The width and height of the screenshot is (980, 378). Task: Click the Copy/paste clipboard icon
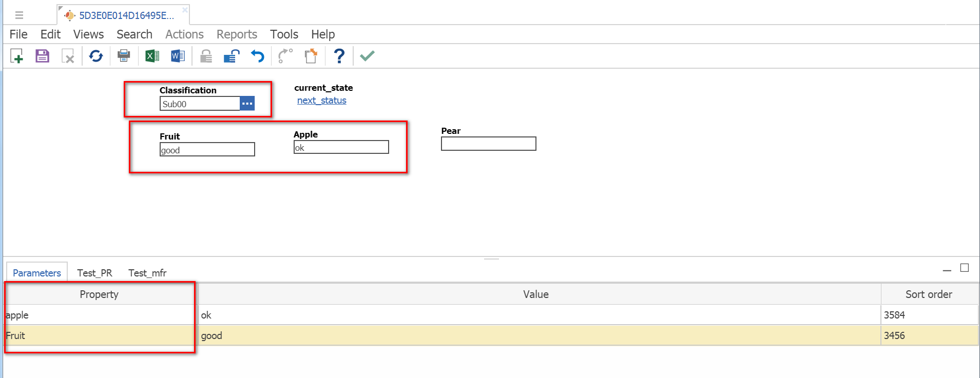point(311,56)
